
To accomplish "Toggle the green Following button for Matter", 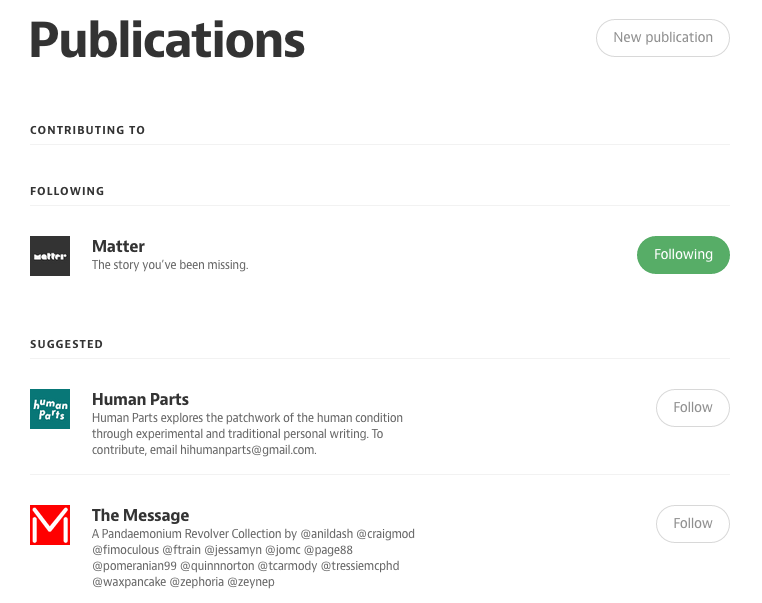I will tap(683, 255).
